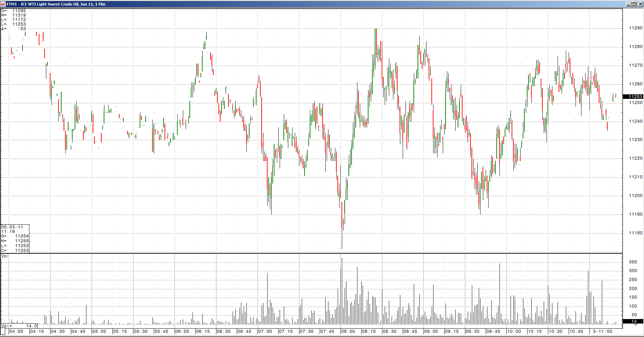Click the 04:30 time axis label
Viewport: 644px width, 337px height.
pos(58,331)
